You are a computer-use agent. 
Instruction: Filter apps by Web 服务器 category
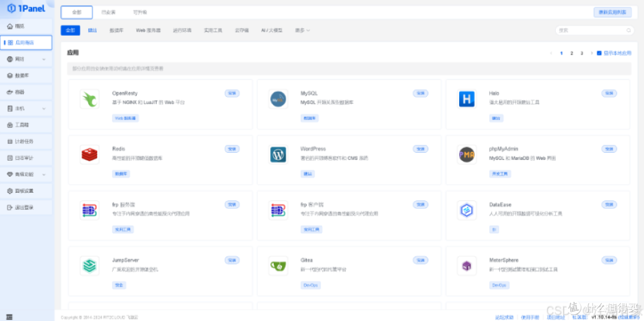[x=148, y=30]
